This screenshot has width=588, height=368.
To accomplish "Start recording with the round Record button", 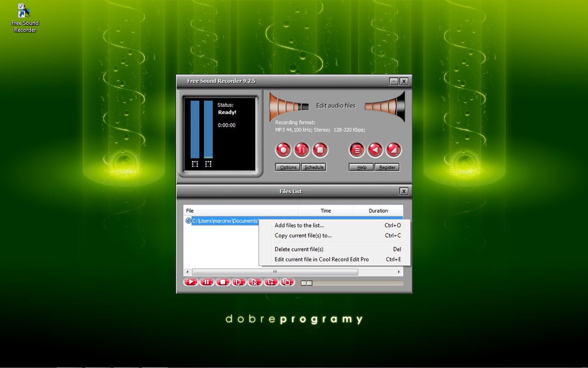I will pyautogui.click(x=283, y=149).
